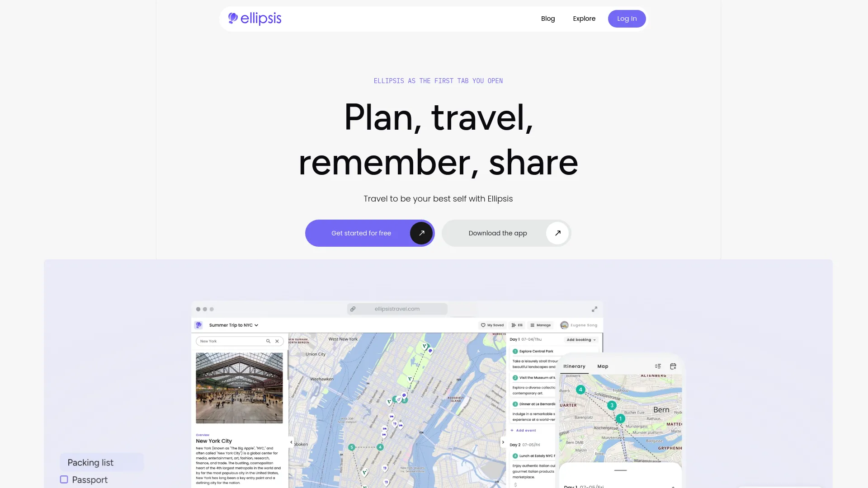Screen dimensions: 868x488
Task: Switch to the Itinerary tab in panel
Action: pyautogui.click(x=574, y=366)
